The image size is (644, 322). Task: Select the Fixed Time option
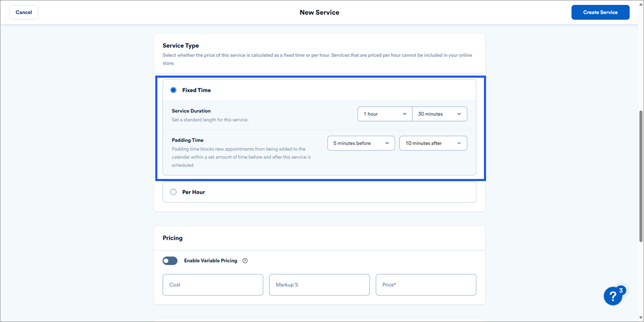click(x=173, y=89)
